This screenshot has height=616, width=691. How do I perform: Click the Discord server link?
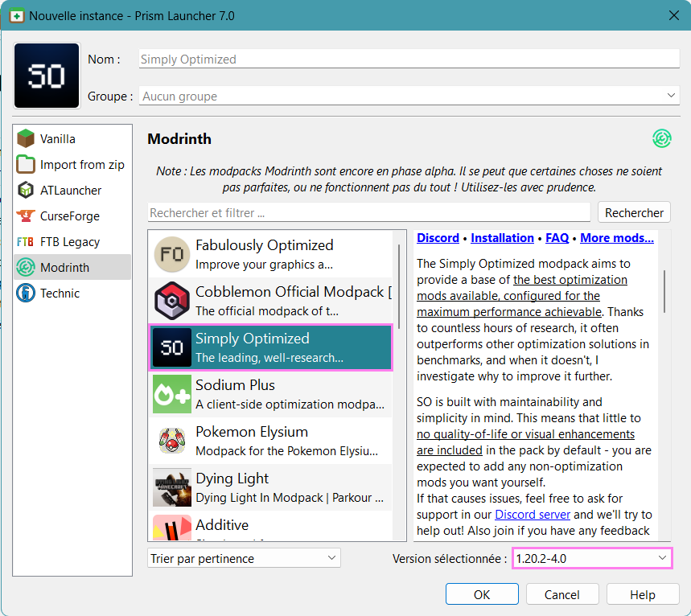(533, 514)
